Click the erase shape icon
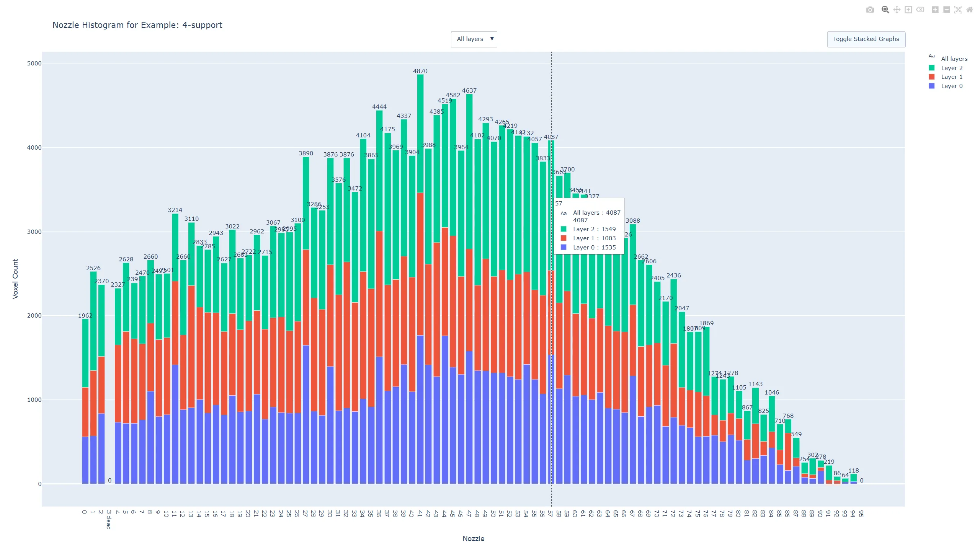Screen dimensions: 980x551 point(920,10)
